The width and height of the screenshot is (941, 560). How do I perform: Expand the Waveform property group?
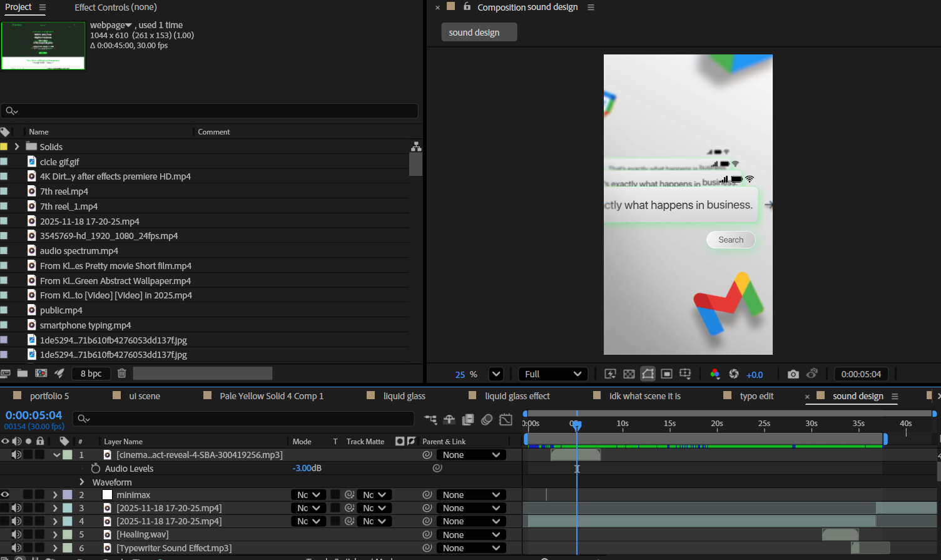tap(82, 482)
